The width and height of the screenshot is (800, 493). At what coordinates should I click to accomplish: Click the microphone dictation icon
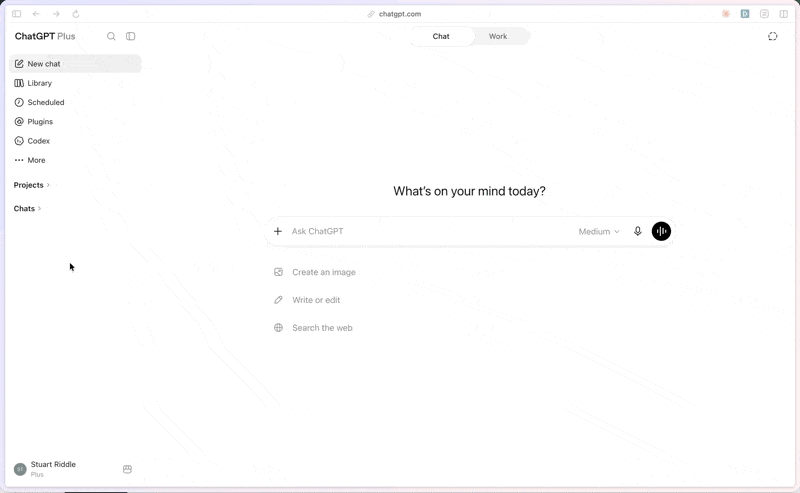click(638, 231)
